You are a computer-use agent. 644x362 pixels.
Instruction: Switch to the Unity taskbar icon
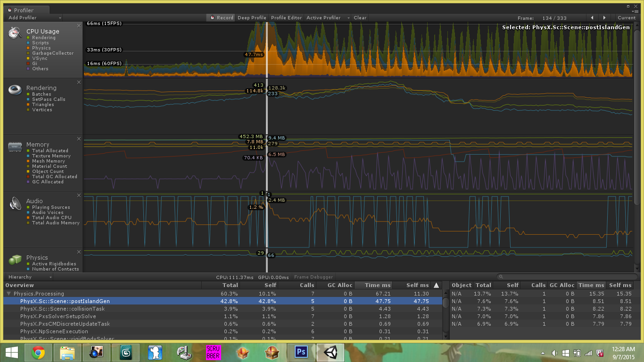(x=330, y=353)
